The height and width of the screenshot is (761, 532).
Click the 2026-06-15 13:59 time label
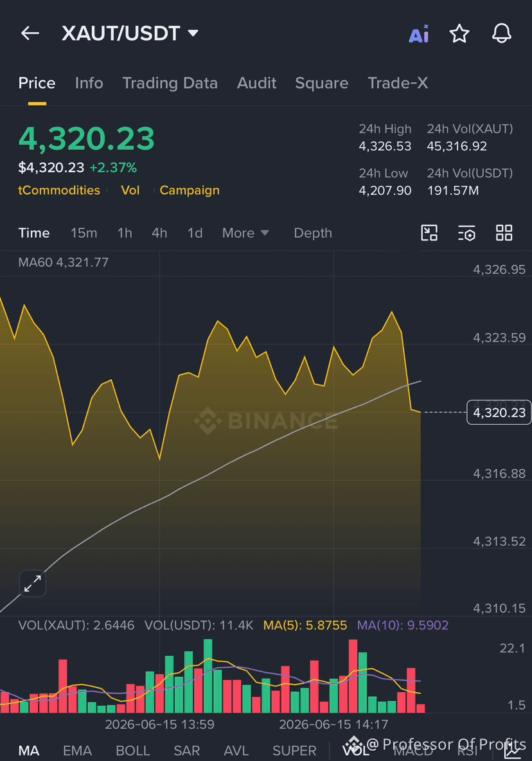pos(159,724)
